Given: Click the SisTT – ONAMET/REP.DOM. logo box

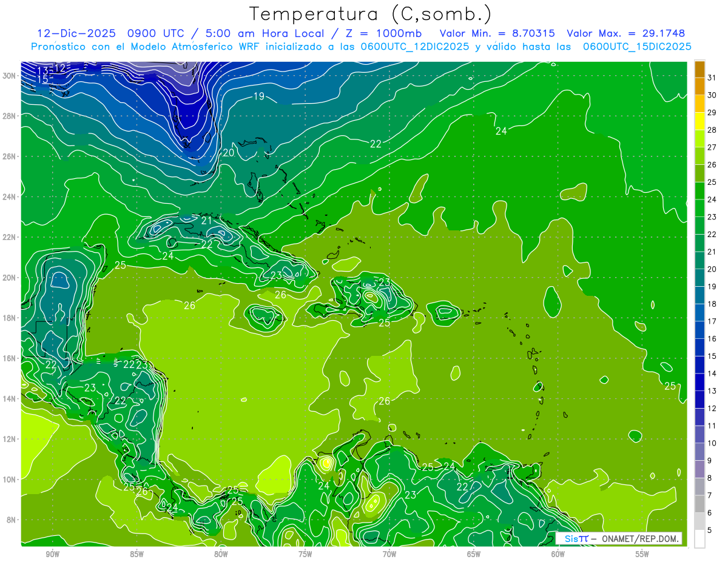Looking at the screenshot, I should [618, 538].
